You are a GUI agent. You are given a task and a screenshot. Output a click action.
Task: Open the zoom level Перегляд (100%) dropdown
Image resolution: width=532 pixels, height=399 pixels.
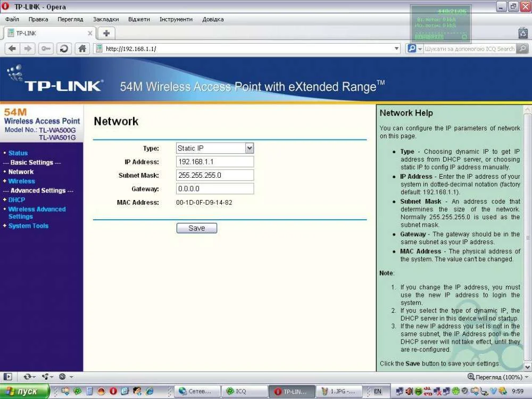(x=498, y=377)
